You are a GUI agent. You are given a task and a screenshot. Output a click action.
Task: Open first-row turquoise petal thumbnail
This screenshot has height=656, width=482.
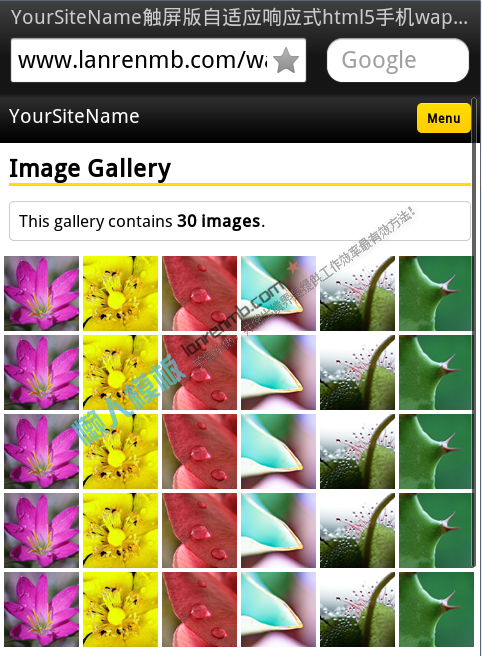coord(278,293)
